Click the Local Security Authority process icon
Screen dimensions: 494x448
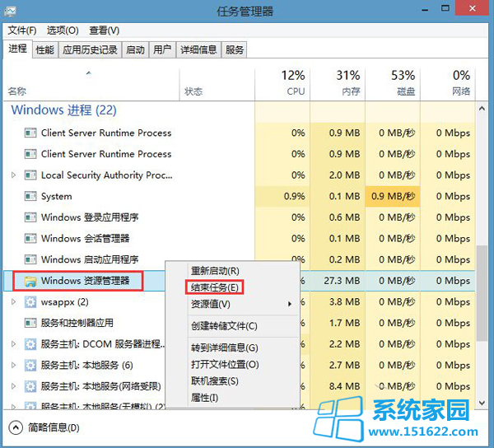(x=30, y=175)
